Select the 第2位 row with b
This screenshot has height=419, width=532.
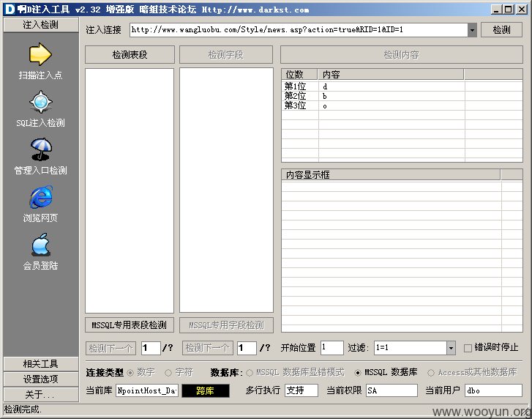(x=402, y=96)
